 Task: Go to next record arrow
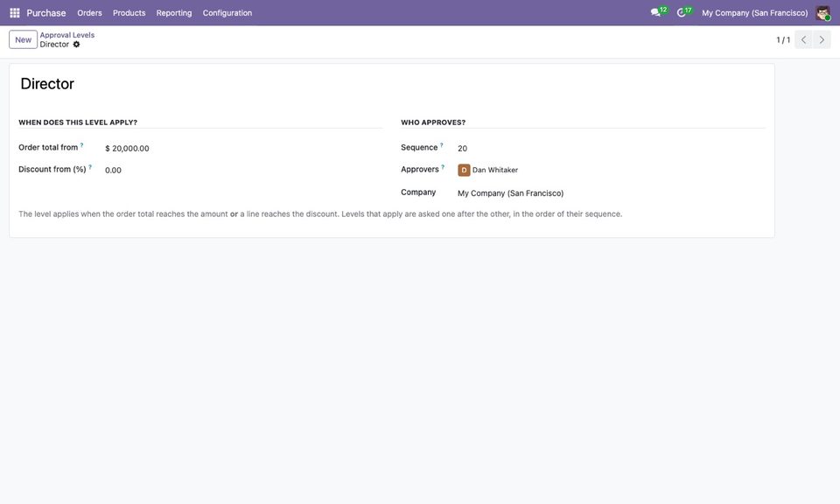822,39
